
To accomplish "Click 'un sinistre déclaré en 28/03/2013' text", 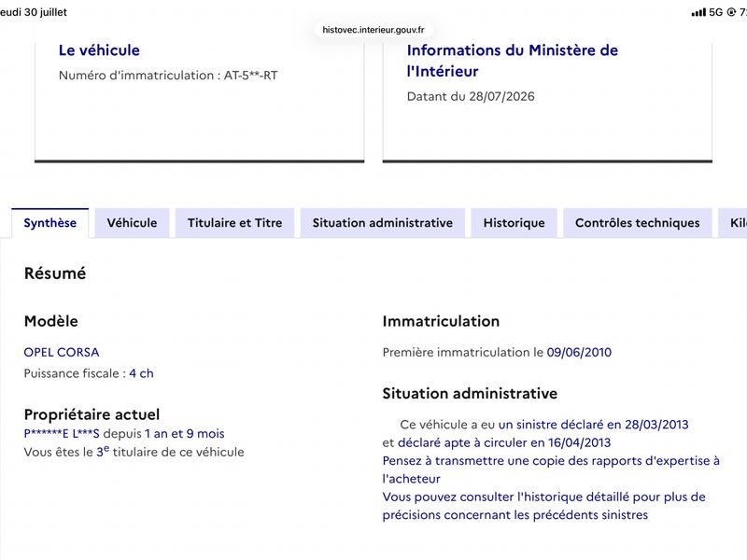I will 593,425.
